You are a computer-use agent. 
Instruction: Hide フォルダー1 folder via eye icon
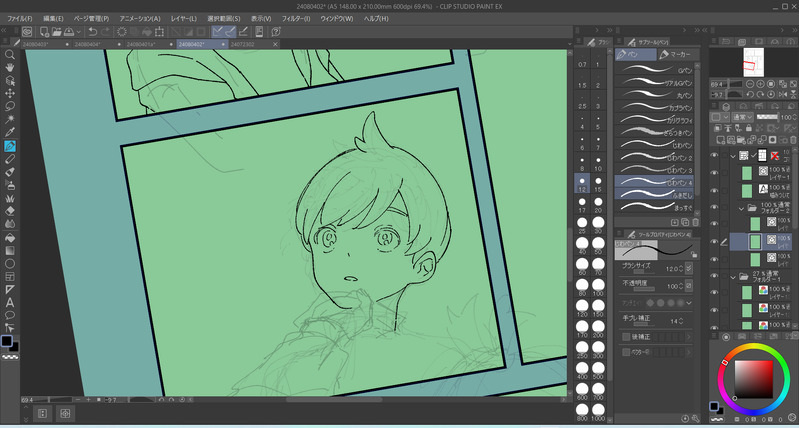[714, 276]
